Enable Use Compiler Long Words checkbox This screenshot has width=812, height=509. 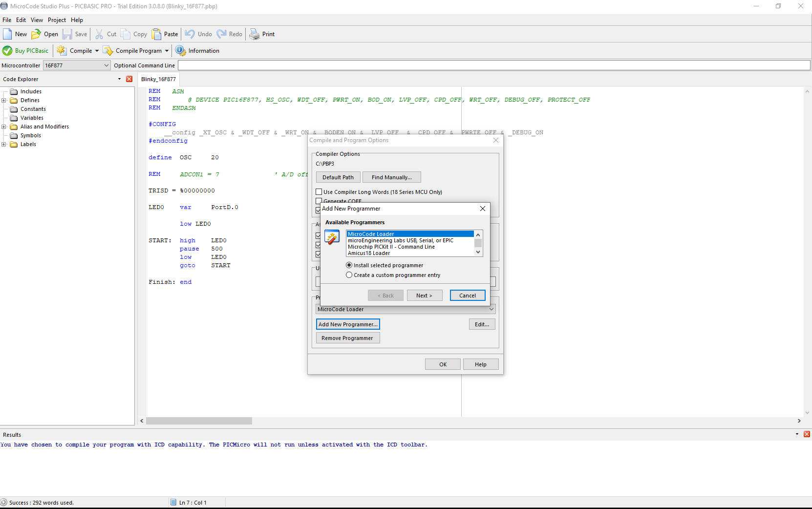[x=319, y=192]
